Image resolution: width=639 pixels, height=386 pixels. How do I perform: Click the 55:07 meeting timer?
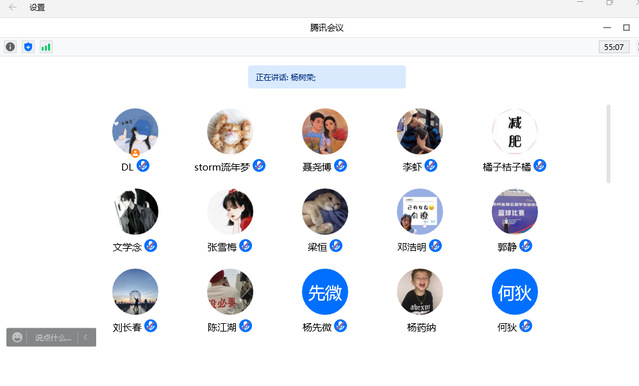614,47
